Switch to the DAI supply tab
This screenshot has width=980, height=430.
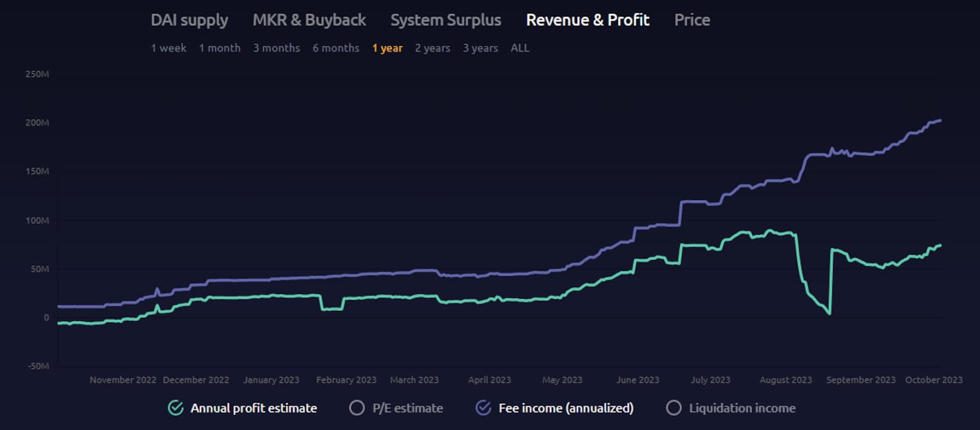(x=189, y=20)
